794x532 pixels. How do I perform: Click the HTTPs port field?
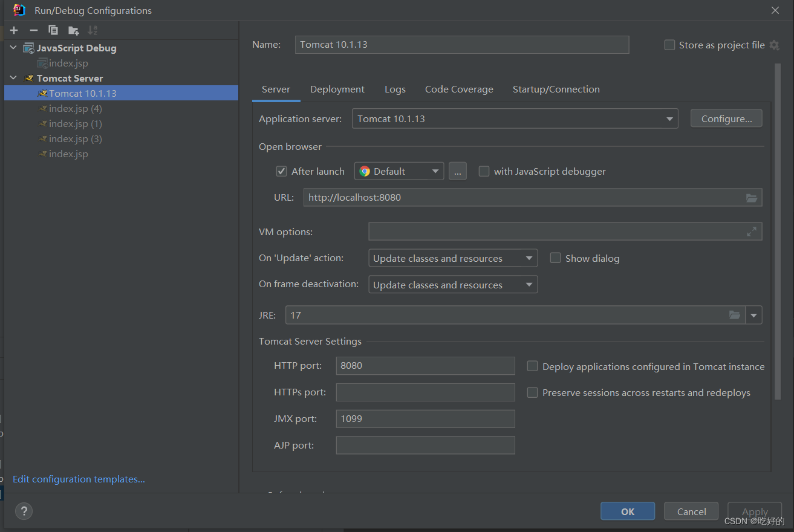point(425,392)
